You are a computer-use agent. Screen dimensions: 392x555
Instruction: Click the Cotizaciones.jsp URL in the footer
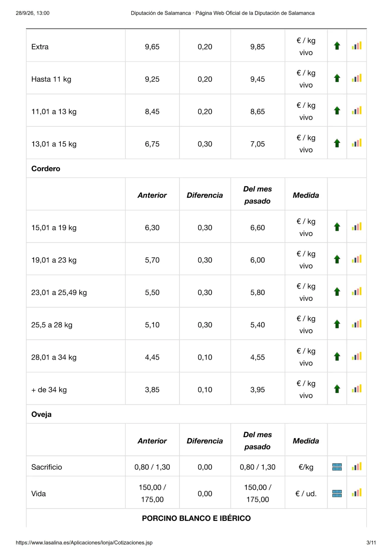pos(84,543)
